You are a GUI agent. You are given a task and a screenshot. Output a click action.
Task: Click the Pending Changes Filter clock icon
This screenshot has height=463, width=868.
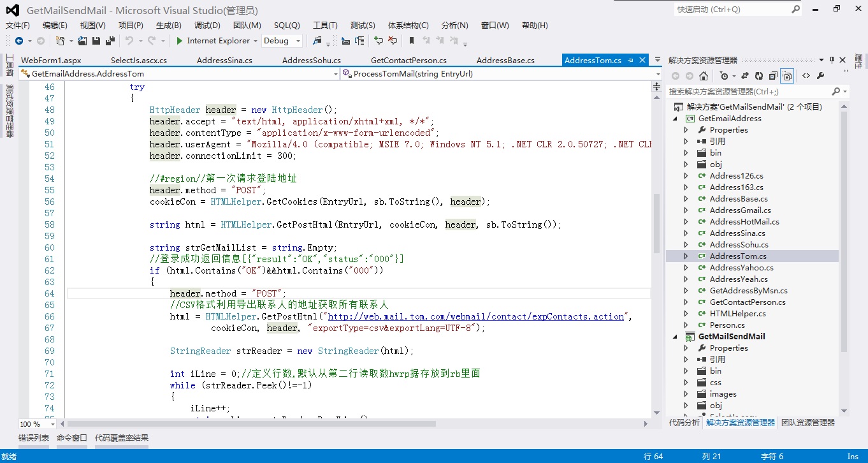pyautogui.click(x=723, y=76)
